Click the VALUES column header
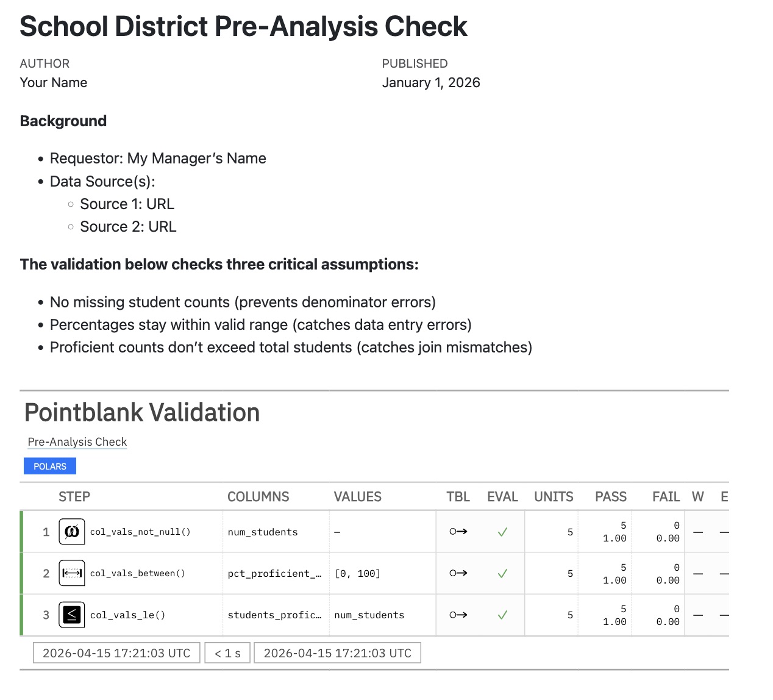The height and width of the screenshot is (700, 773). (x=358, y=497)
